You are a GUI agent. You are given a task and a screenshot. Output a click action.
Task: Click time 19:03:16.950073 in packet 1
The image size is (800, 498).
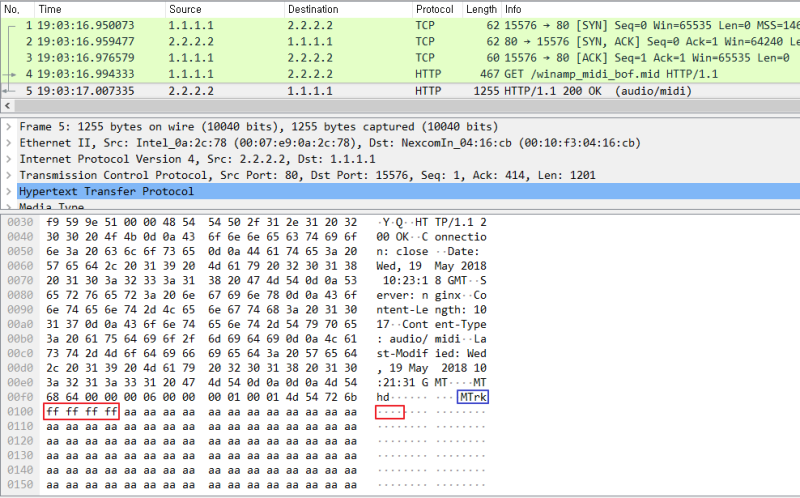(86, 26)
